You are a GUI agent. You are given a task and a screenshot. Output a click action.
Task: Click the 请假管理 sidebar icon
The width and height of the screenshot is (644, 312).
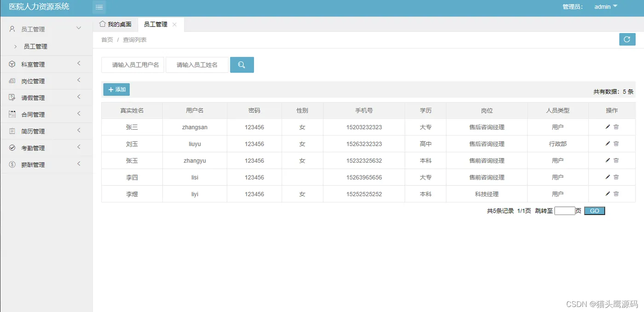(12, 97)
